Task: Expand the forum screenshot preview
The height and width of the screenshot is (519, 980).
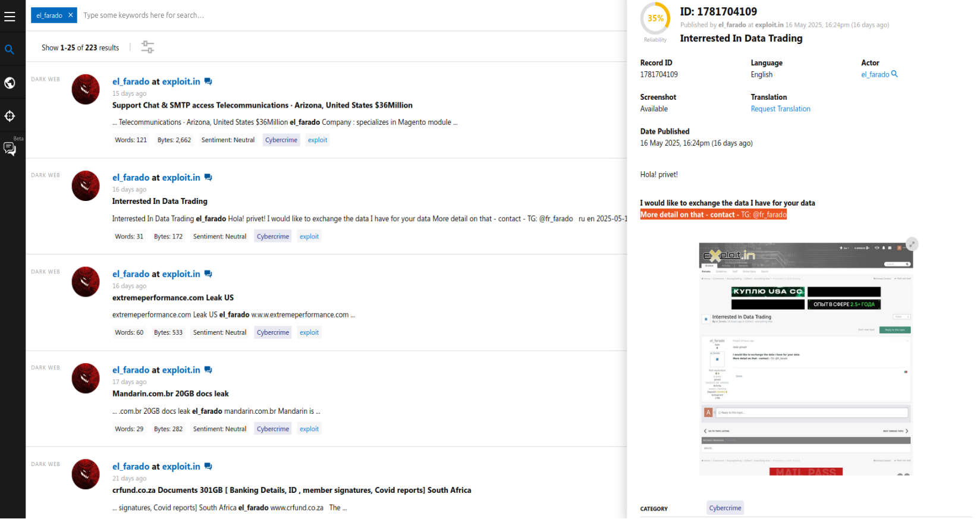Action: [912, 244]
